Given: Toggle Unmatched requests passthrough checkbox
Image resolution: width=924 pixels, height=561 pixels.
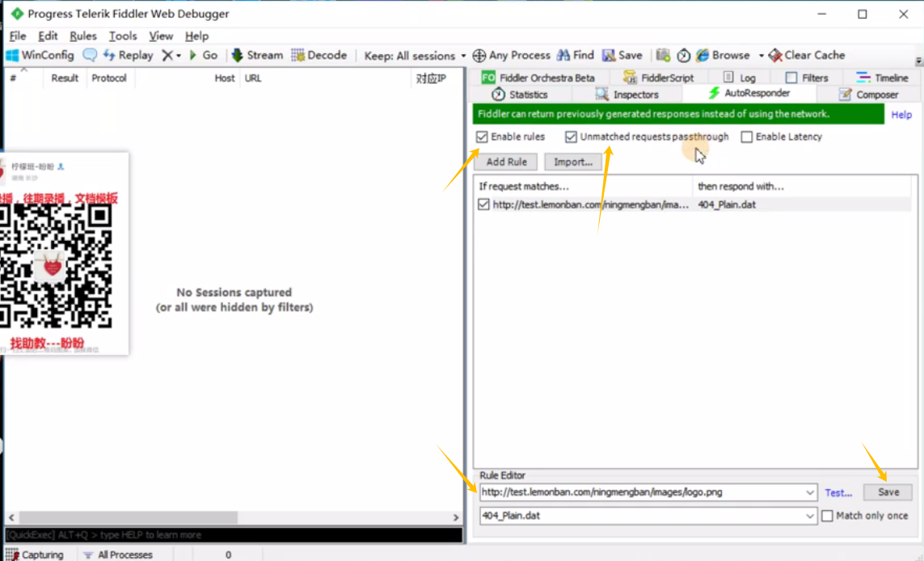Looking at the screenshot, I should [x=571, y=137].
